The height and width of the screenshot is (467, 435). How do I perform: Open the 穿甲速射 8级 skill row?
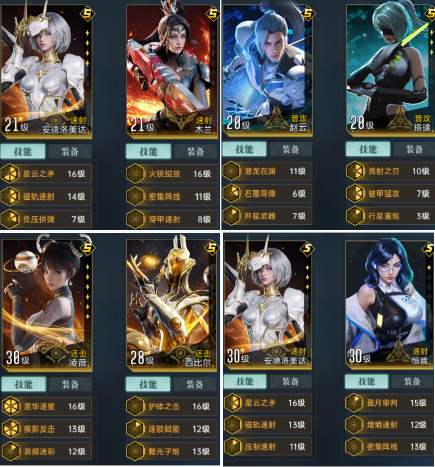(x=172, y=219)
